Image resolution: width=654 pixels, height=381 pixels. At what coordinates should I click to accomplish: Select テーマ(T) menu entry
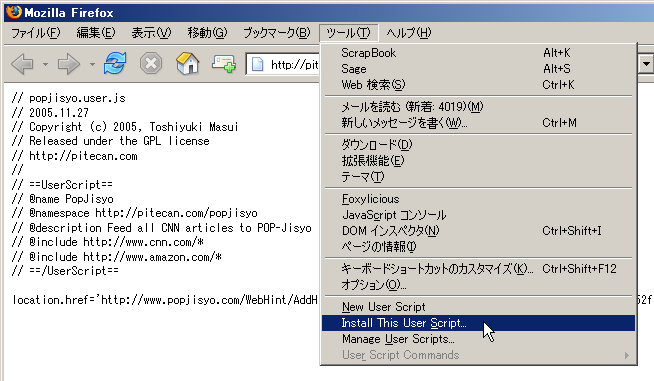tap(478, 177)
